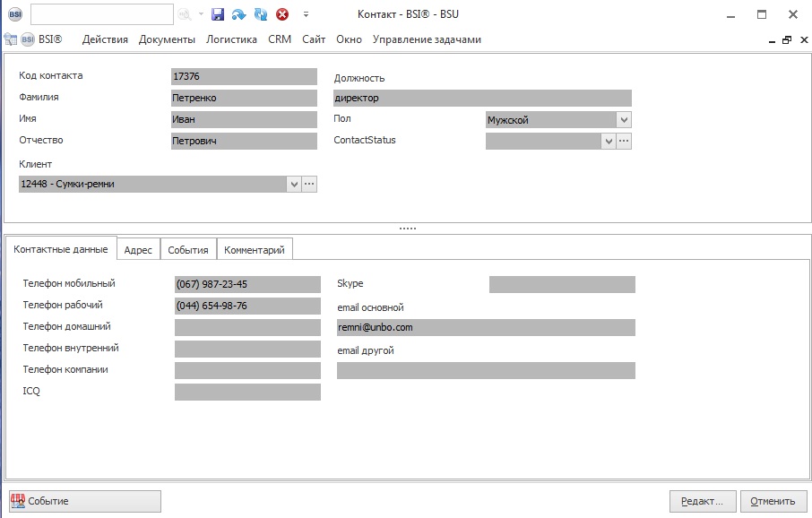The height and width of the screenshot is (518, 812).
Task: Switch to the Адрес tab
Action: pyautogui.click(x=138, y=250)
